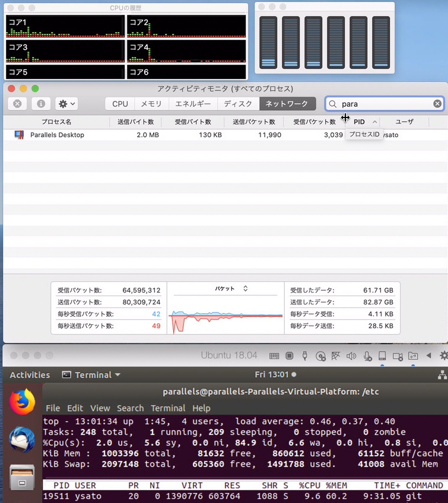Switch to the CPU tab
Screen dimensions: 448x503
[120, 104]
